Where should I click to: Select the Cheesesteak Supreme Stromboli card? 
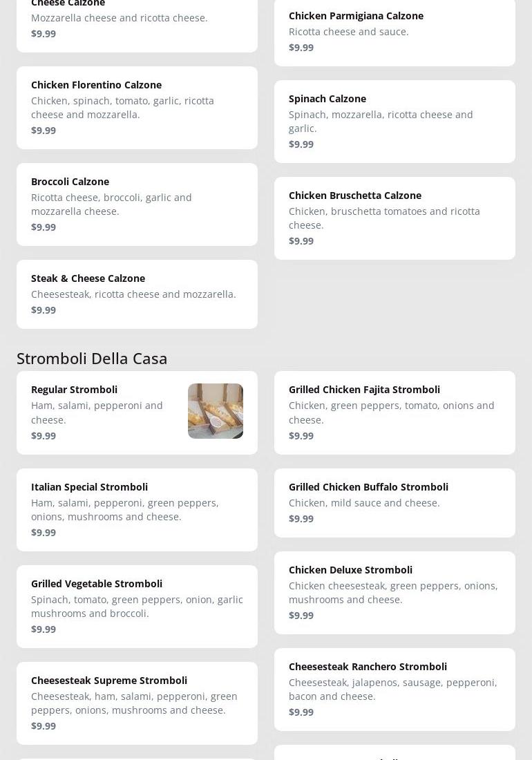pos(137,703)
